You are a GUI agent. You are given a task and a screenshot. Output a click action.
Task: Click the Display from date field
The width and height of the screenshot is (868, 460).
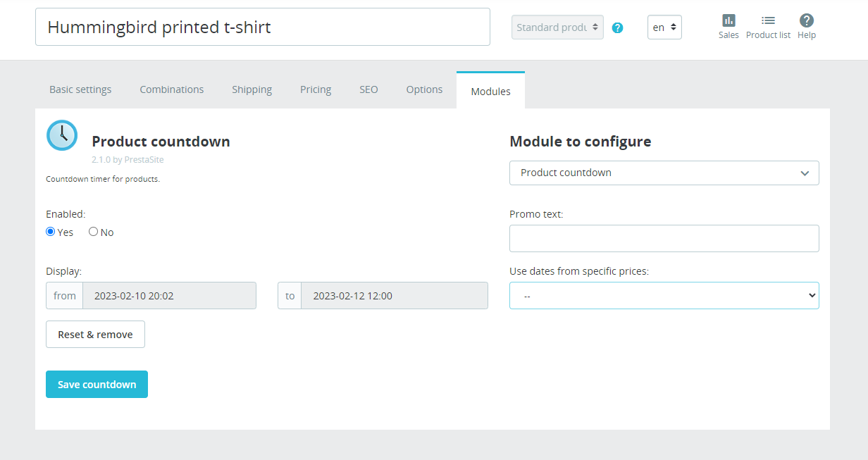[169, 296]
